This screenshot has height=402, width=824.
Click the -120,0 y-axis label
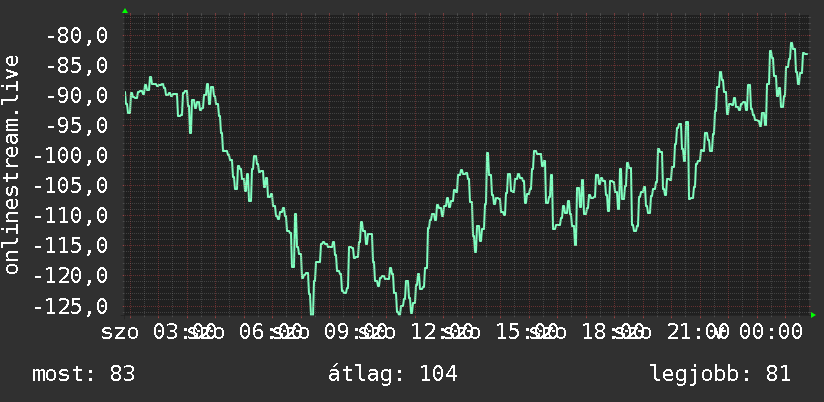(x=70, y=275)
